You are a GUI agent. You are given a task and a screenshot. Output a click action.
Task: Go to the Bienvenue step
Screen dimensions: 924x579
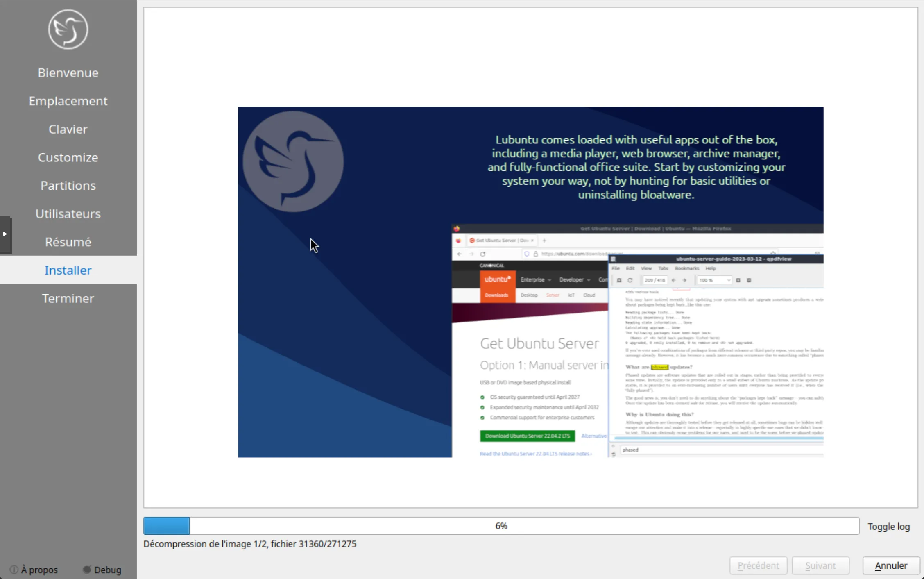[x=68, y=73]
